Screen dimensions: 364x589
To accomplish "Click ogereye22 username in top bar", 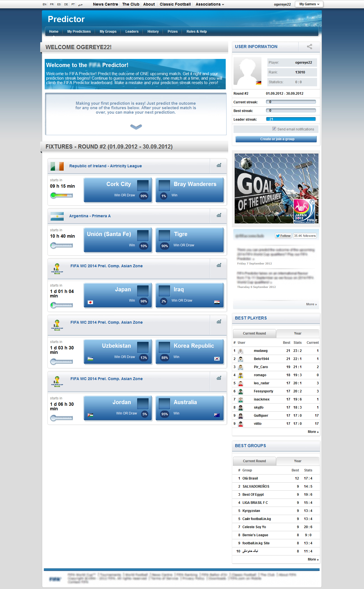I will [x=282, y=4].
